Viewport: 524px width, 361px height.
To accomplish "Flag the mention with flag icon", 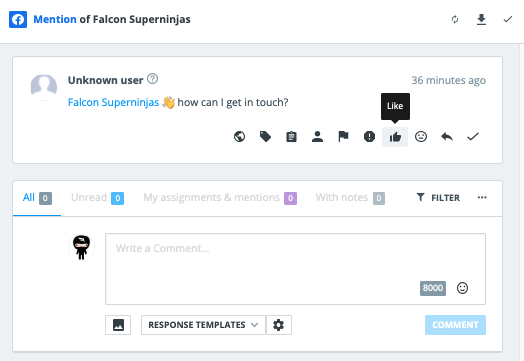I will (x=343, y=136).
